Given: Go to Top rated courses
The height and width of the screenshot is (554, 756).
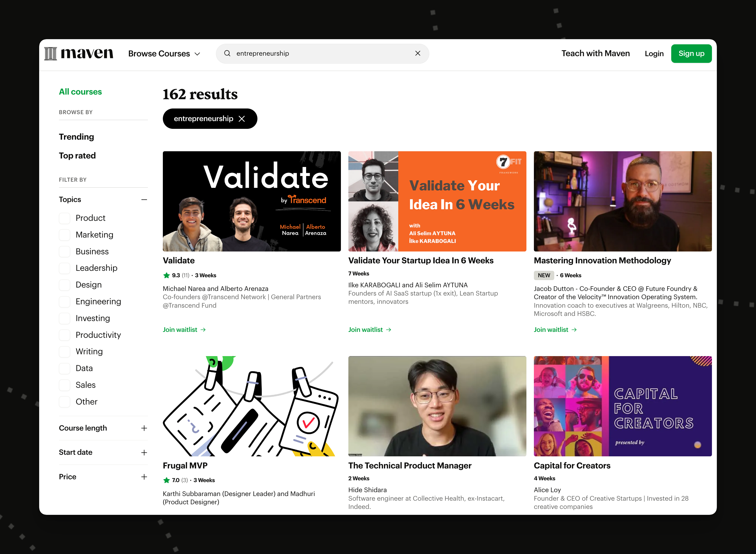Looking at the screenshot, I should [78, 156].
